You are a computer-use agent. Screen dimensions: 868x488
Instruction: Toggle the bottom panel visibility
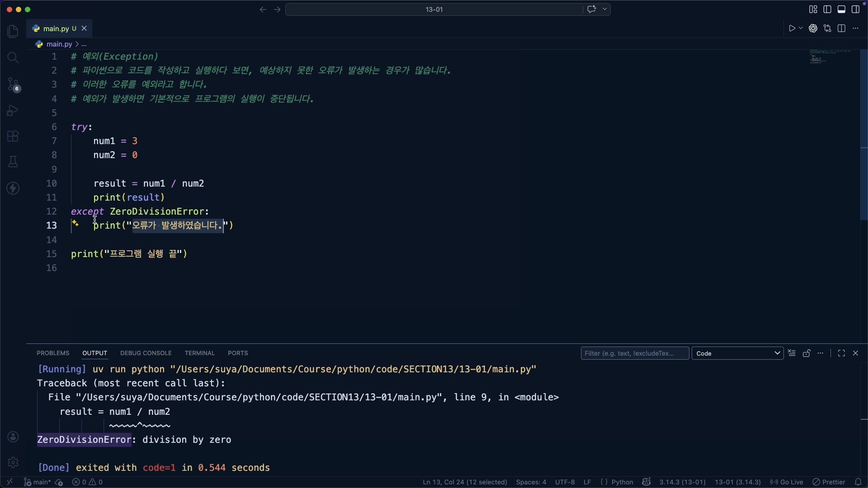[841, 9]
